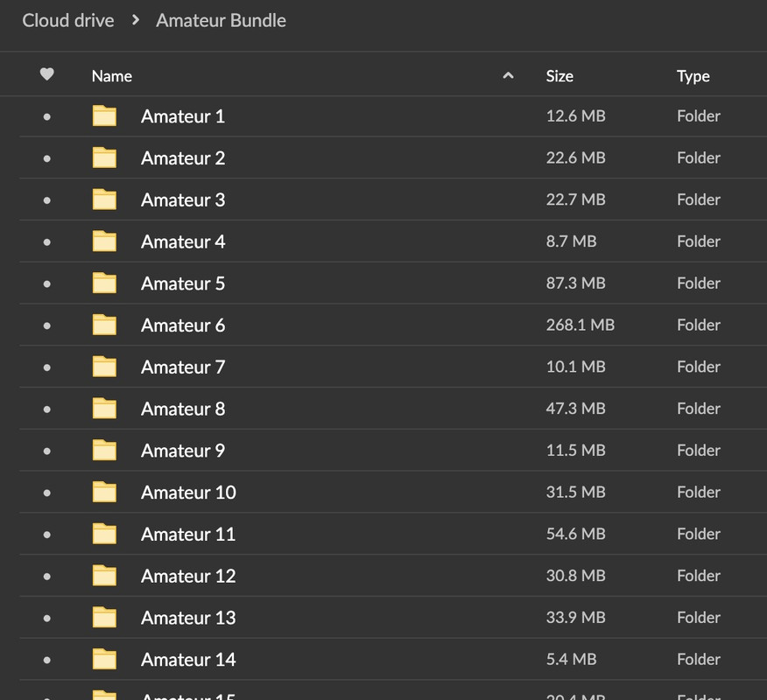
Task: Click the 8.7 MB size value
Action: (572, 241)
